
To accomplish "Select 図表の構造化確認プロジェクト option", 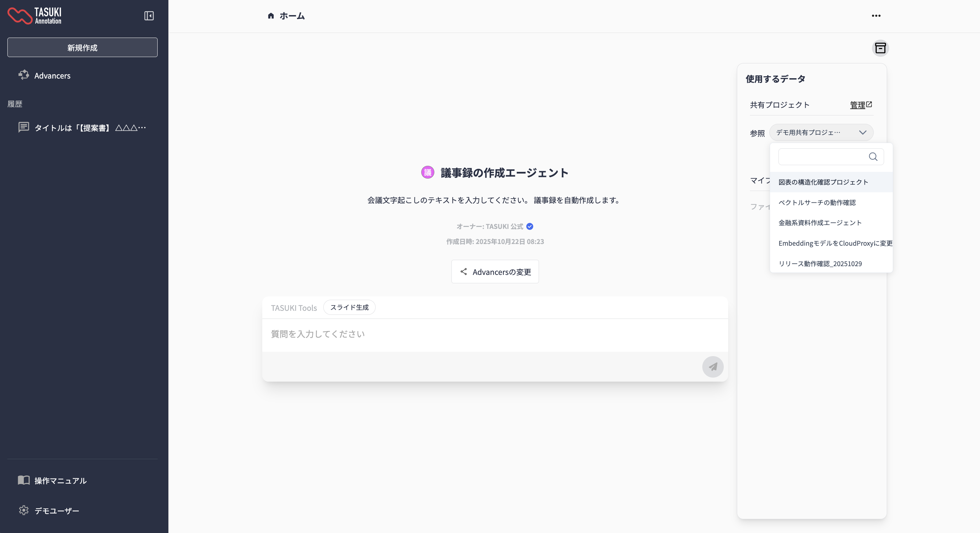I will 823,182.
